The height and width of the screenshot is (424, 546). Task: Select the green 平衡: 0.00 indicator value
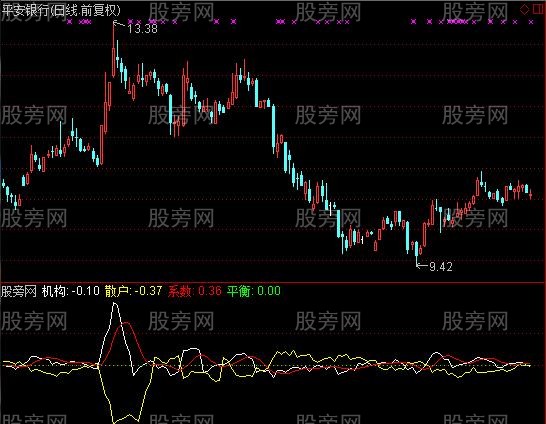pos(254,291)
